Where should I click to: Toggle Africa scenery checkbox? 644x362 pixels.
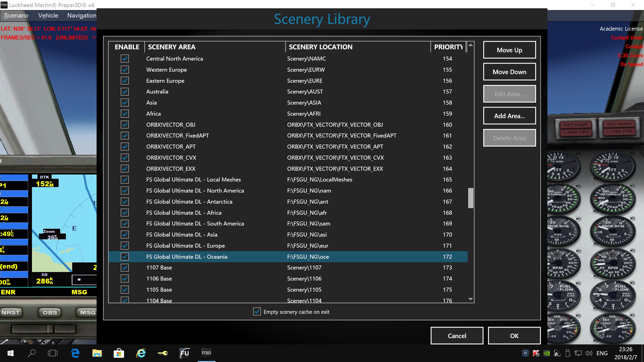click(x=125, y=114)
